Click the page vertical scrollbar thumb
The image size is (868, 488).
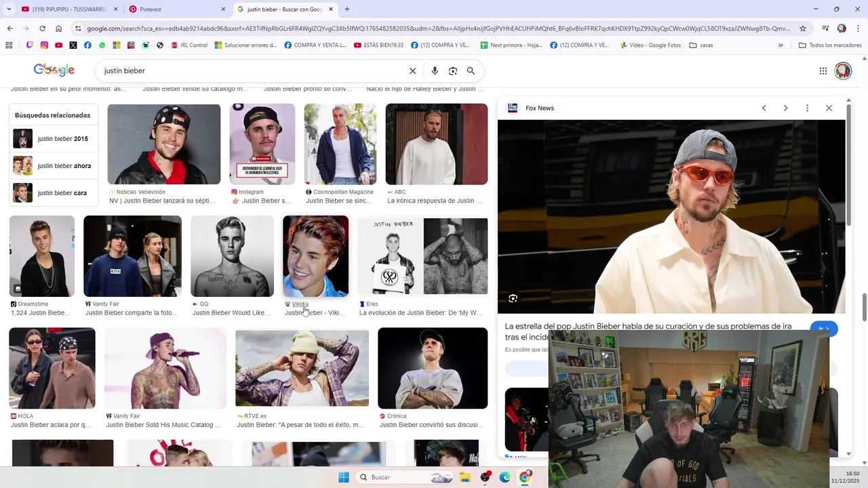pyautogui.click(x=864, y=308)
